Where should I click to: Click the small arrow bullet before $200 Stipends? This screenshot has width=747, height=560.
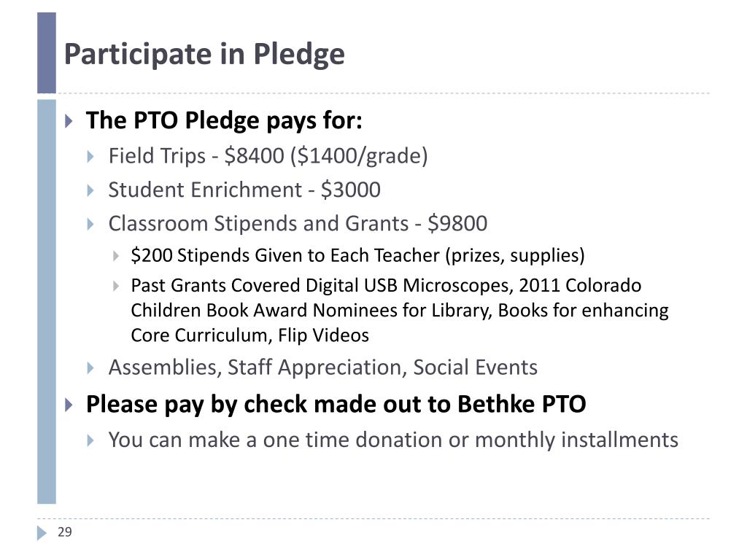(116, 256)
